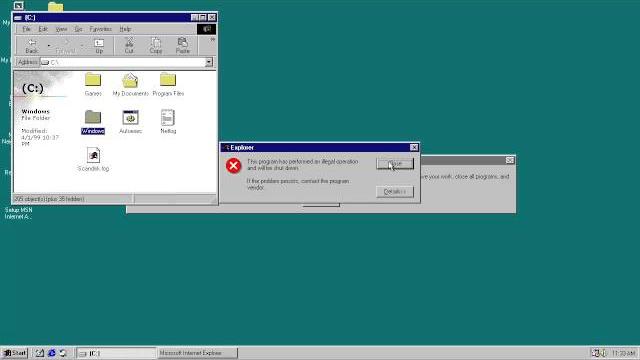
Task: Click the Up toolbar button
Action: click(99, 46)
